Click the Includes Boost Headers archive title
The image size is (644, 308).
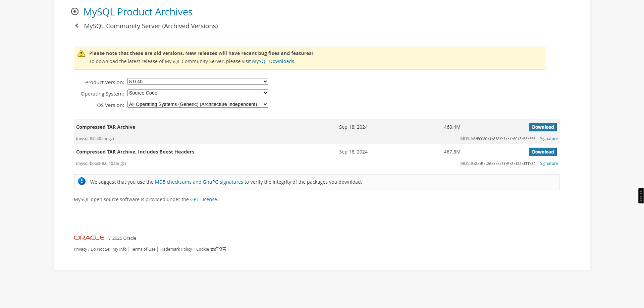(135, 152)
